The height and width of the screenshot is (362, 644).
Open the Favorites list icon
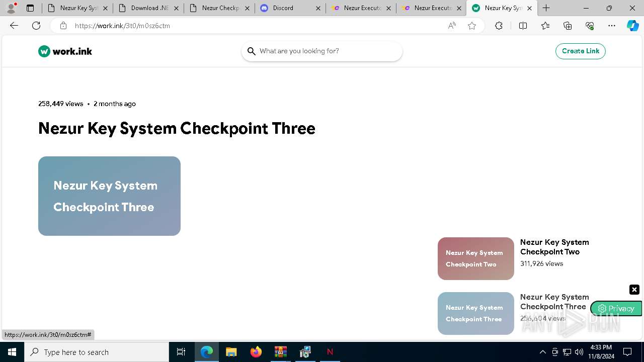tap(545, 26)
